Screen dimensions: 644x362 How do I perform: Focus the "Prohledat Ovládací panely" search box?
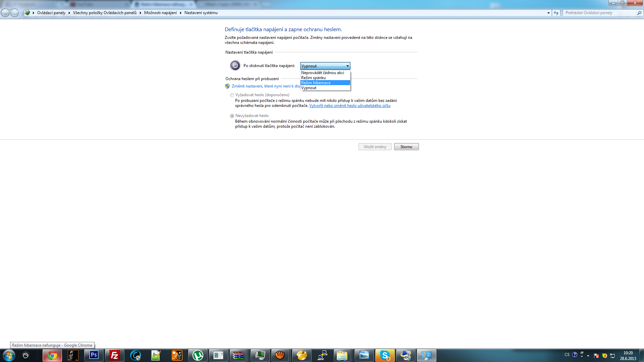600,13
